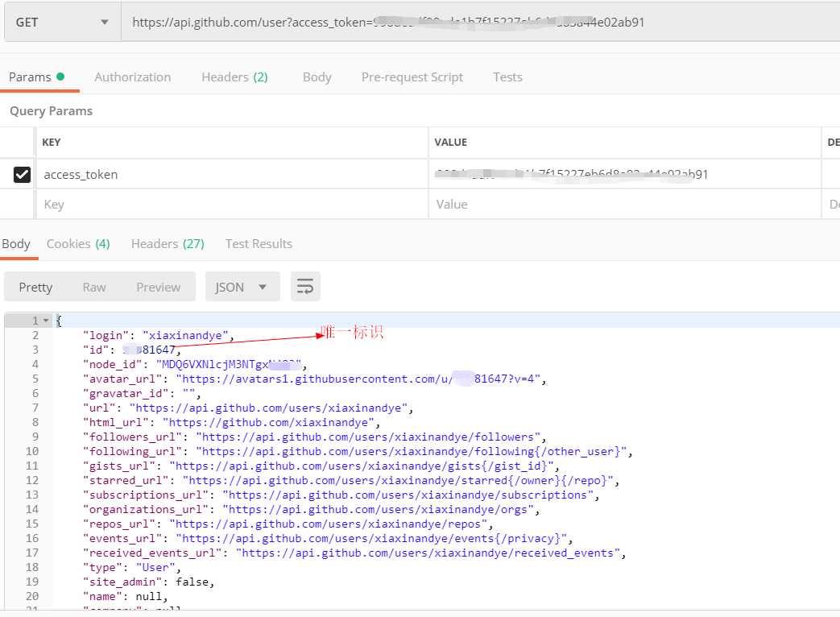Screen dimensions: 840x617
Task: Click the wrap lines icon button
Action: click(x=305, y=287)
